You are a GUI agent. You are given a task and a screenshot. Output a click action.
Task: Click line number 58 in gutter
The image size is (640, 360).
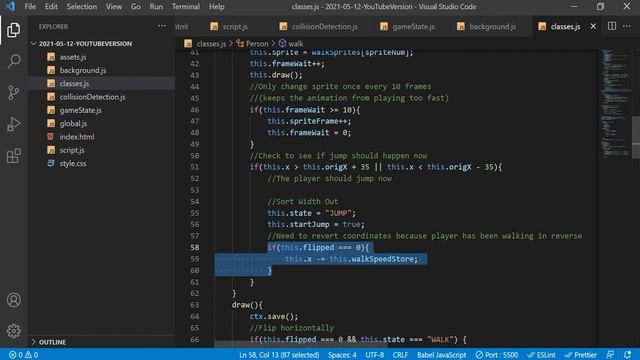[195, 247]
